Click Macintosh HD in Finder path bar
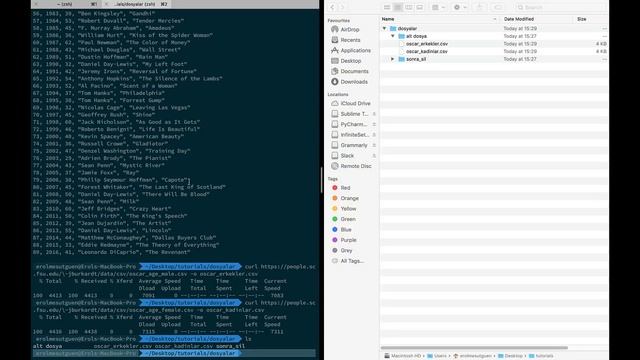This screenshot has height=360, width=640. [x=402, y=356]
